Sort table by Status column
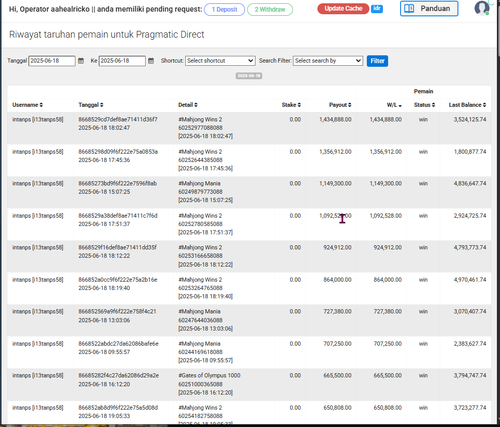The height and width of the screenshot is (427, 500). [424, 105]
